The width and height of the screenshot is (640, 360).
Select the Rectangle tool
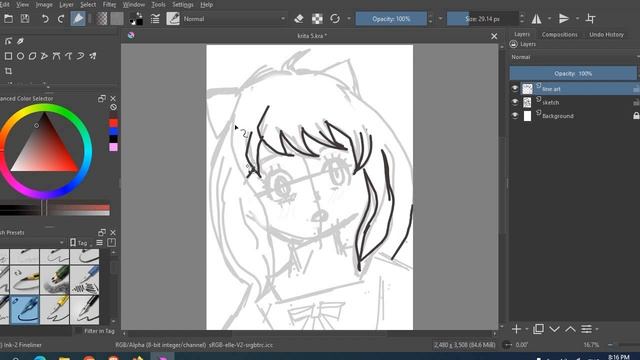[x=8, y=56]
